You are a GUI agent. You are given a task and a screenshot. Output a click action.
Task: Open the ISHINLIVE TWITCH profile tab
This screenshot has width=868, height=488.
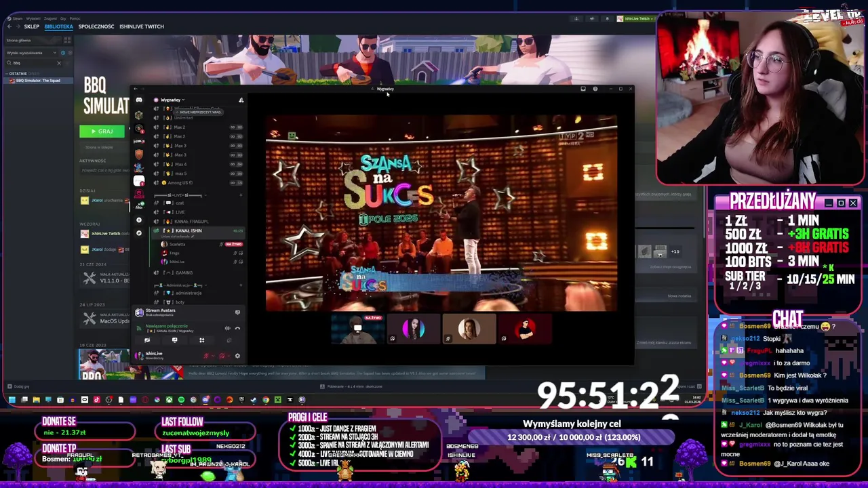[x=142, y=26]
